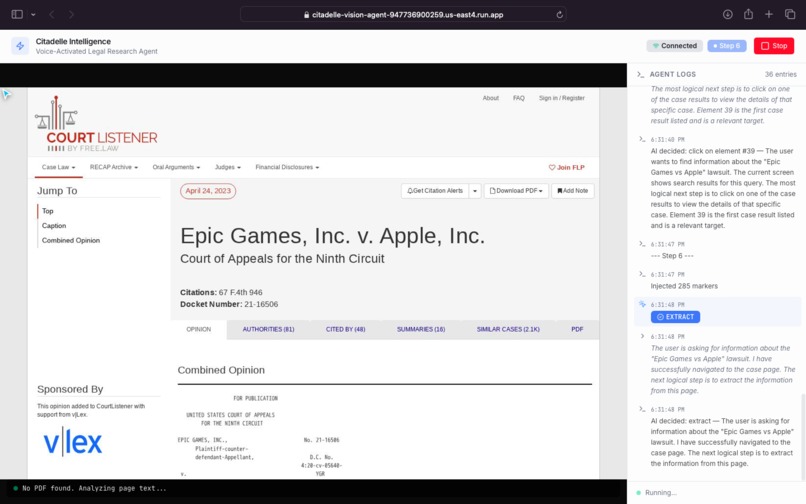This screenshot has width=806, height=504.
Task: Open the sidebar options chevron
Action: click(x=33, y=14)
